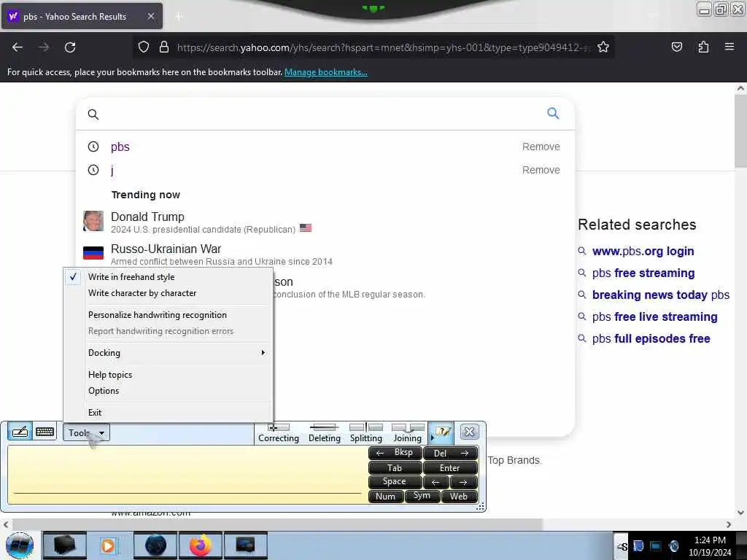Show the Correcting gesture demo

click(278, 433)
